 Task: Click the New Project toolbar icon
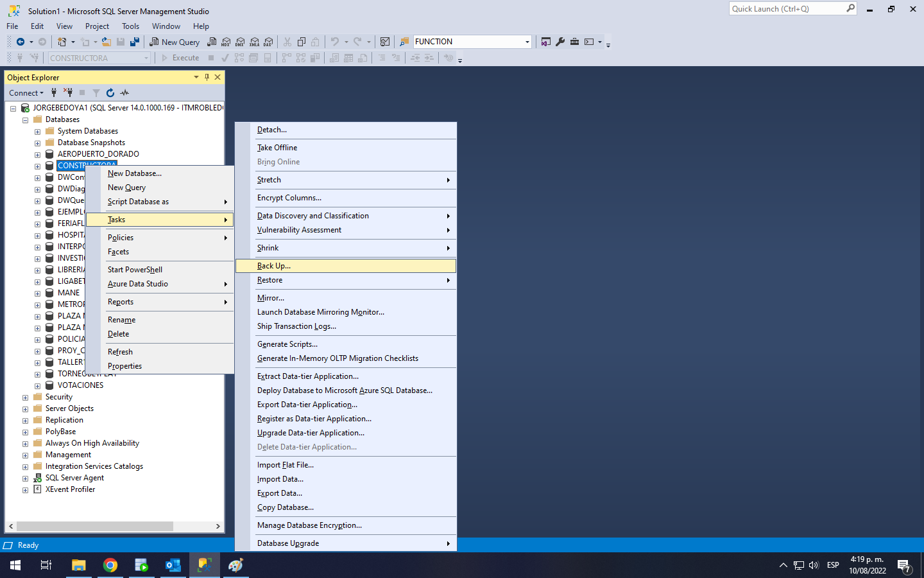[x=62, y=42]
